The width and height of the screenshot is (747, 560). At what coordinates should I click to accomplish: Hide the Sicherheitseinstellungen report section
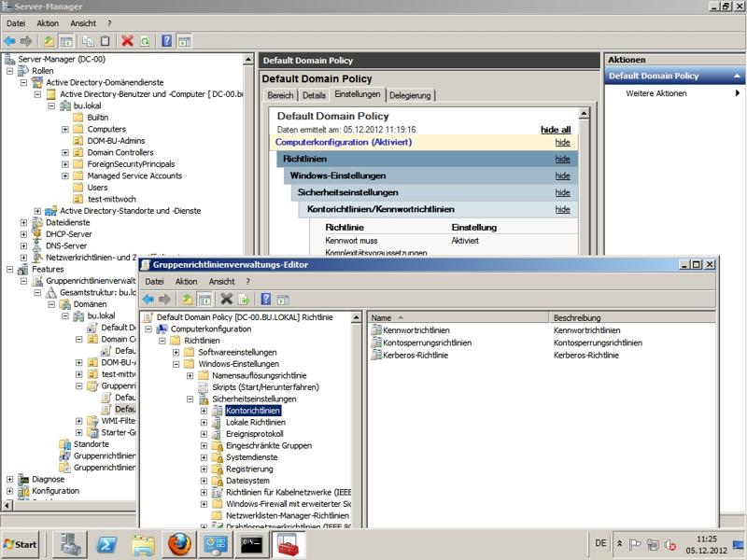562,193
